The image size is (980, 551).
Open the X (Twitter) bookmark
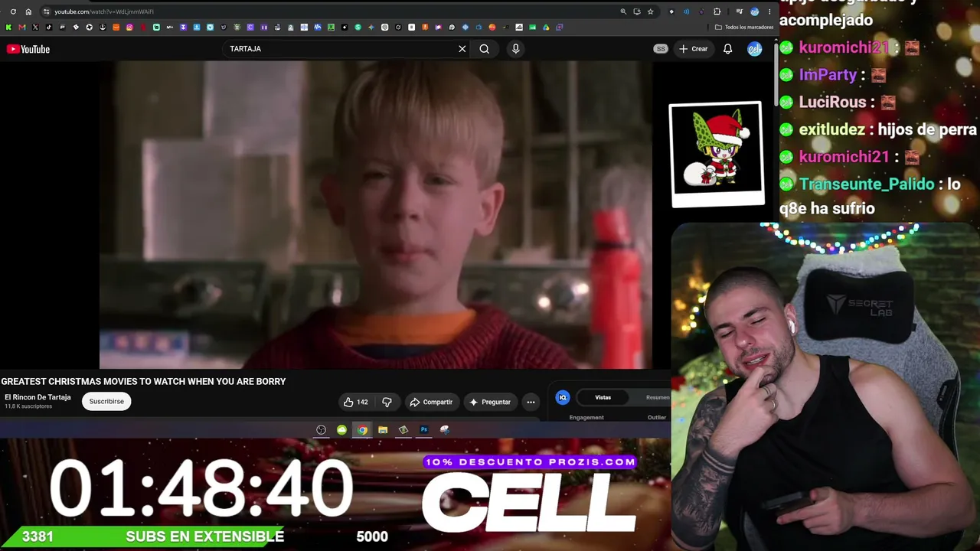pos(35,28)
